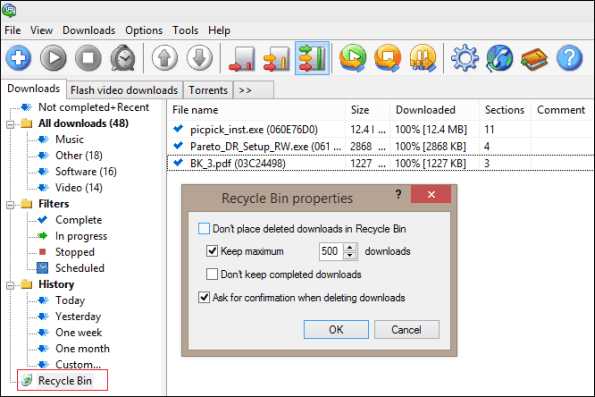
Task: Open the File menu
Action: (x=13, y=30)
